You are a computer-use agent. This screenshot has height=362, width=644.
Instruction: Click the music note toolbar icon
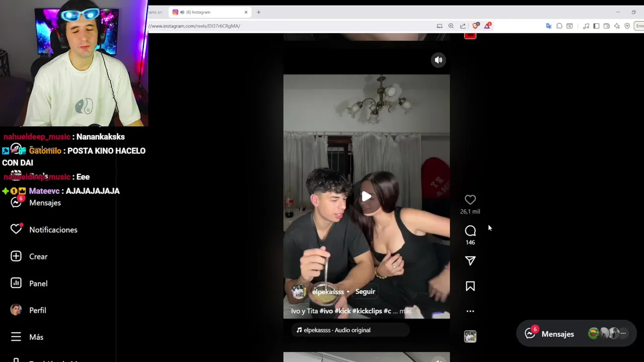586,26
